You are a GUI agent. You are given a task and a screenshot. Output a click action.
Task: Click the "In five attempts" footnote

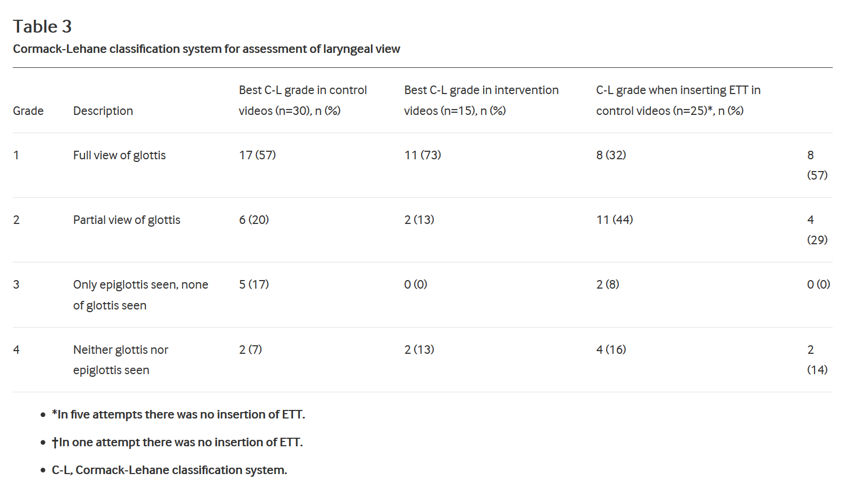pyautogui.click(x=179, y=414)
